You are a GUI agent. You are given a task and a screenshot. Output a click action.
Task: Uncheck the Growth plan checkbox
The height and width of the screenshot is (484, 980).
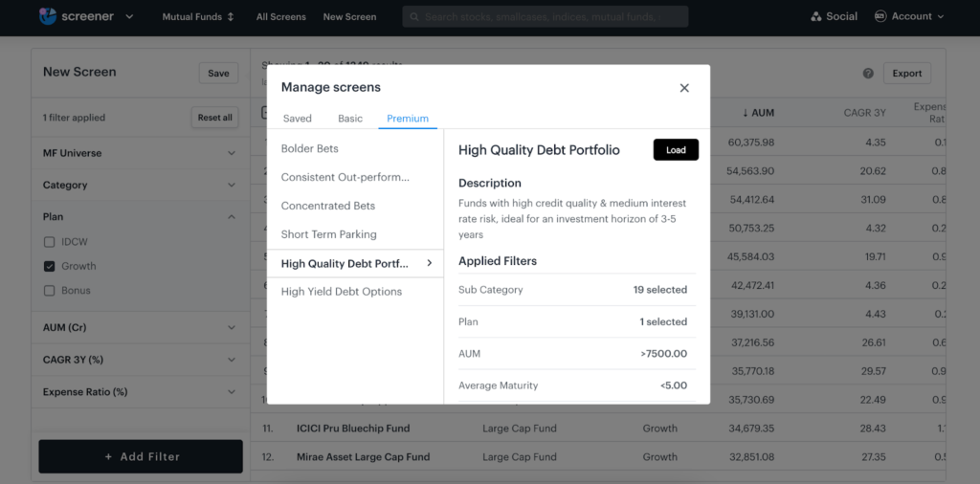click(50, 266)
